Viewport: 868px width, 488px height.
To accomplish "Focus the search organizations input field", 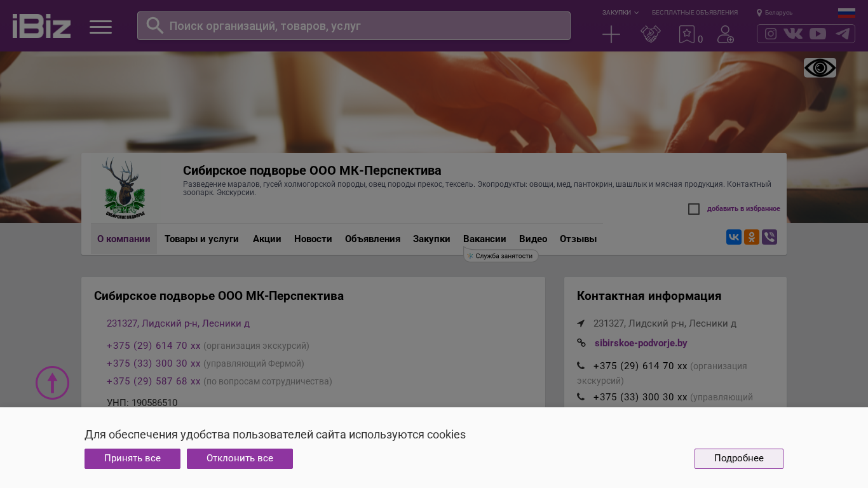I will 354,25.
